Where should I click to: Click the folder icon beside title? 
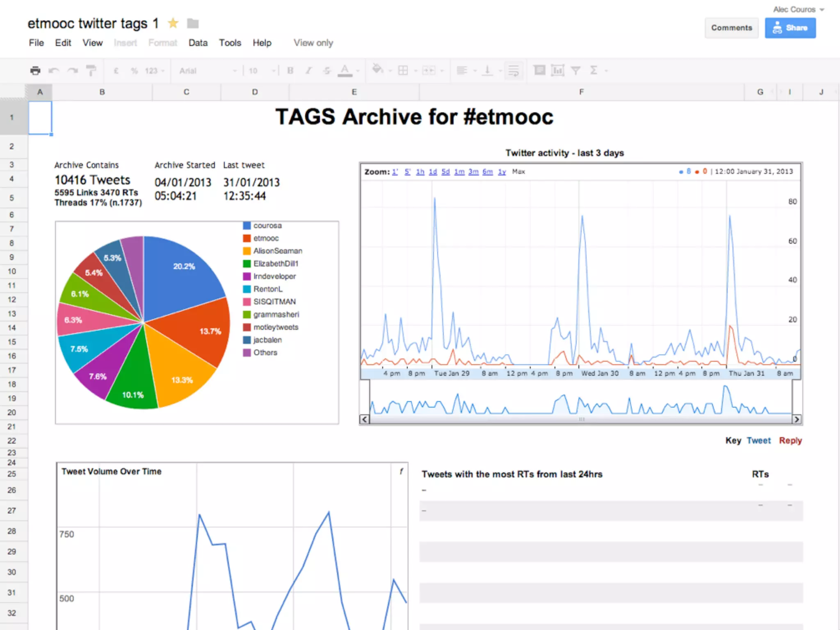pyautogui.click(x=192, y=23)
